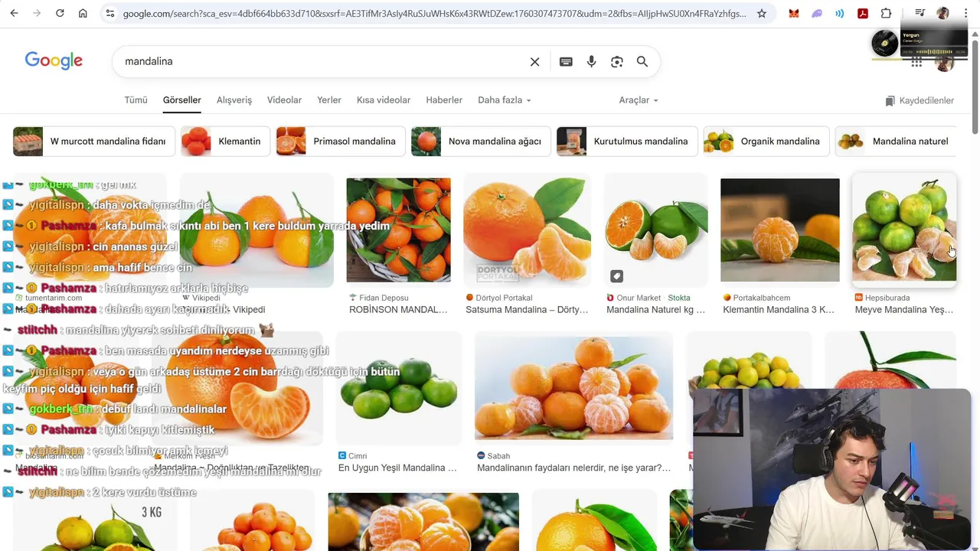
Task: Open browser extensions puzzle icon
Action: coord(886,13)
